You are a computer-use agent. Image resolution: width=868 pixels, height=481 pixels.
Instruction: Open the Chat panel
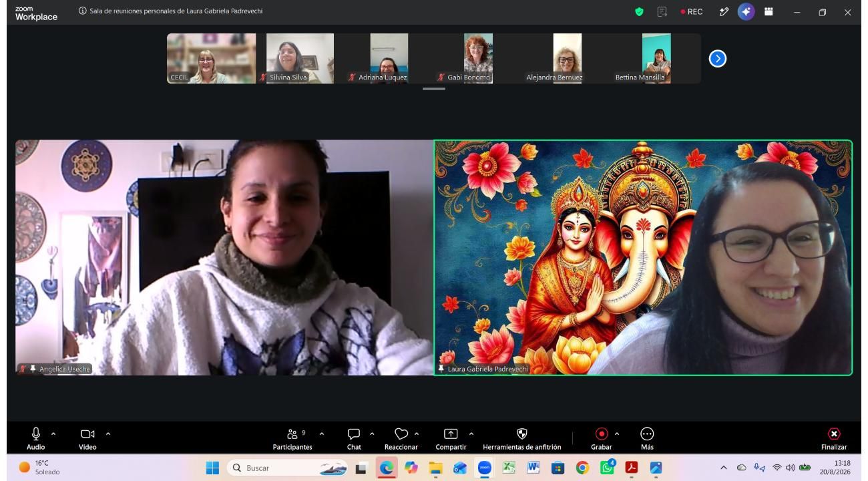pos(354,438)
